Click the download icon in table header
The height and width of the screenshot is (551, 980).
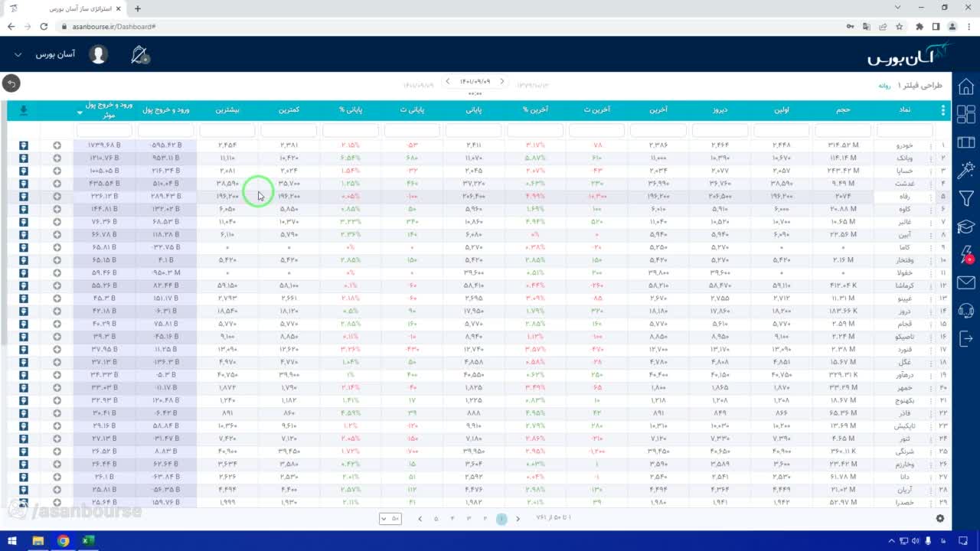(x=24, y=110)
